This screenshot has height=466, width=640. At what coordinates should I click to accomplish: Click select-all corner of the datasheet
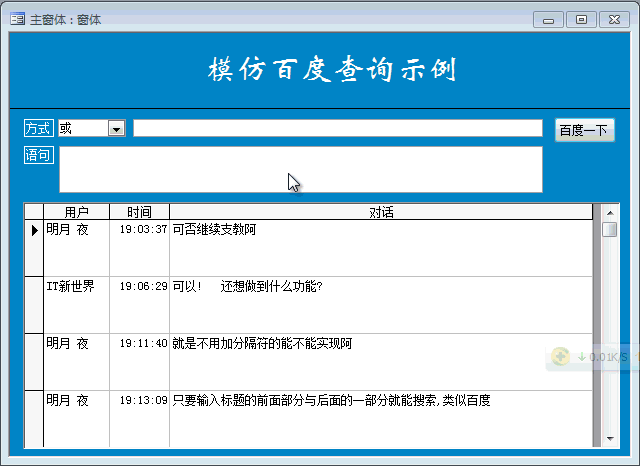pos(34,212)
